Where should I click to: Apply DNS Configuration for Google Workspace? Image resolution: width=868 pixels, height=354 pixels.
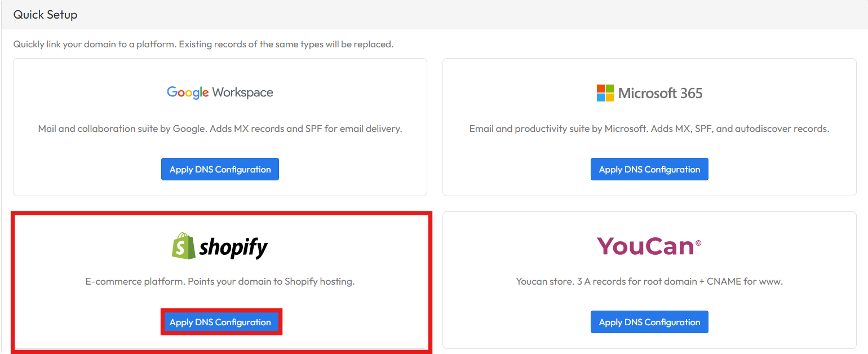point(220,169)
